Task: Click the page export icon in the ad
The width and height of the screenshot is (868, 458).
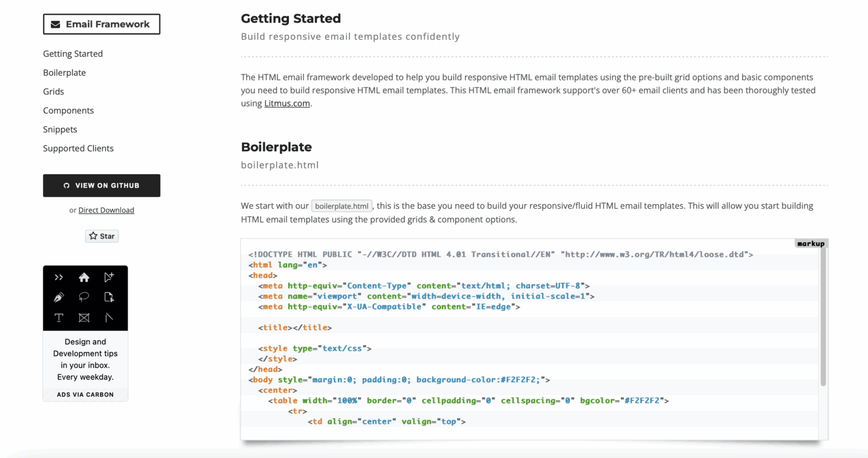Action: tap(109, 297)
